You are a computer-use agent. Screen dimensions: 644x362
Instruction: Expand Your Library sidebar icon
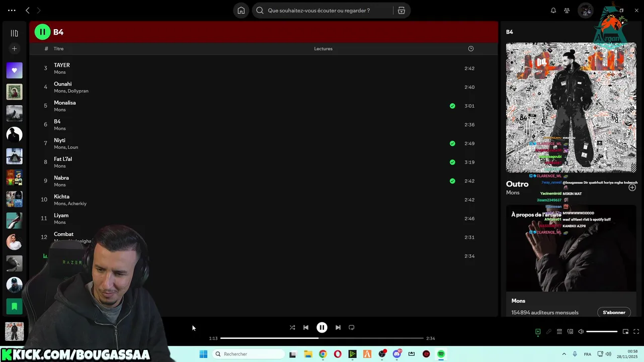point(14,33)
